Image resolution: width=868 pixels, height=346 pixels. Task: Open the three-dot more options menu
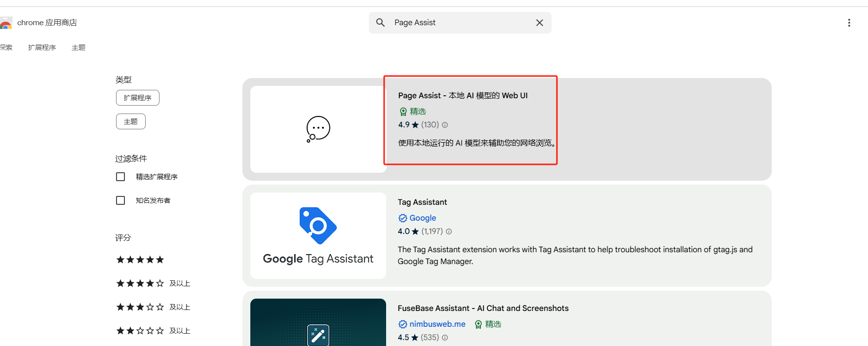849,23
